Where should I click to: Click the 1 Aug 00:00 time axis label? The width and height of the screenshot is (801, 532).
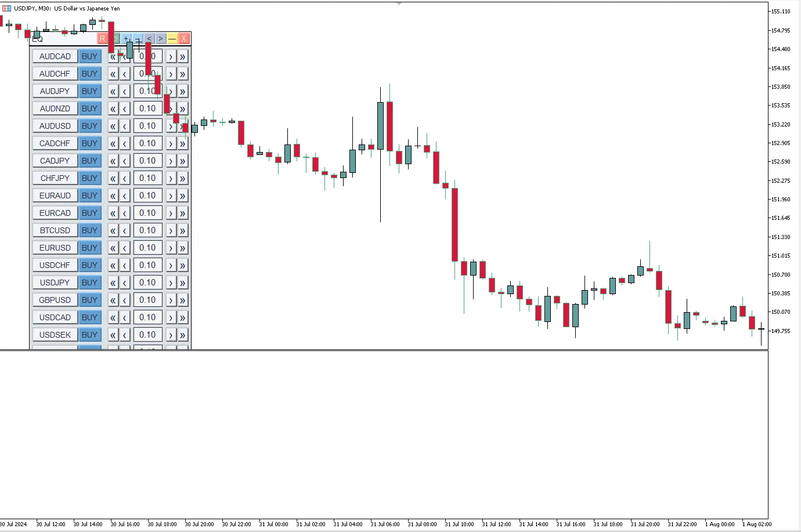(719, 524)
